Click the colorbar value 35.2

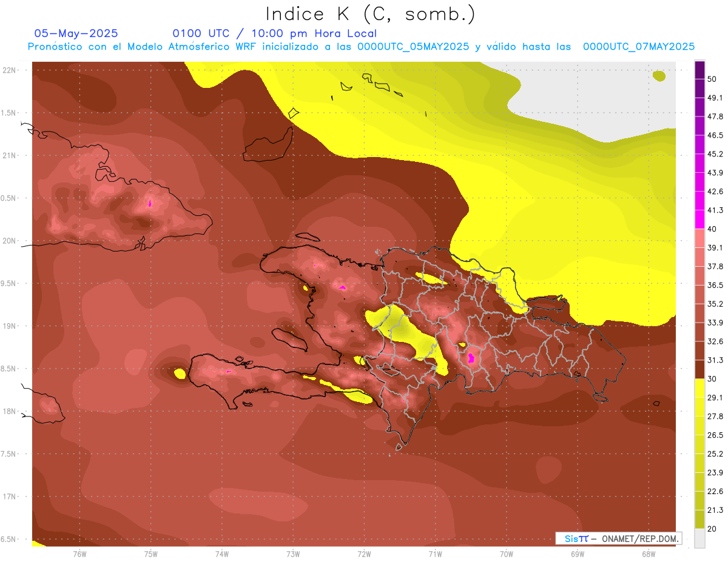(716, 304)
